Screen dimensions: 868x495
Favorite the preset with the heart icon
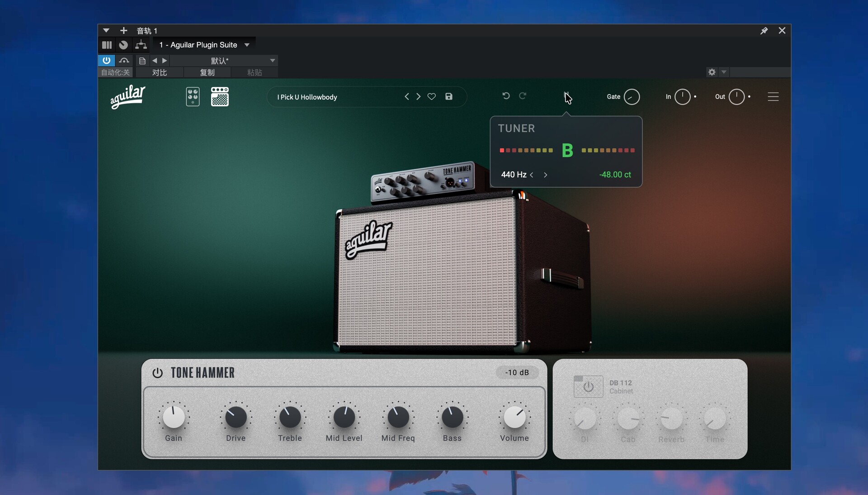432,97
